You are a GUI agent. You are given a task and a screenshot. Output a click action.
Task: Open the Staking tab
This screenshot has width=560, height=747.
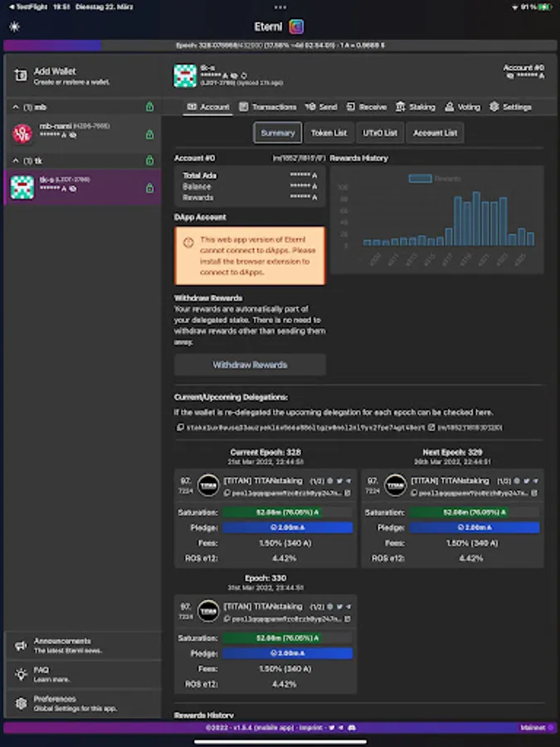(x=416, y=107)
